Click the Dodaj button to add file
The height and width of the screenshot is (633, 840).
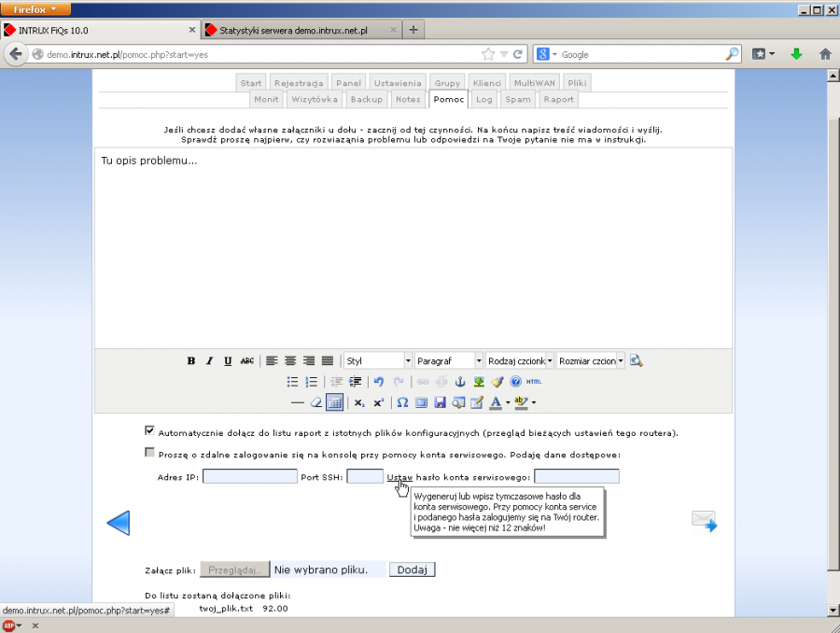pos(412,570)
